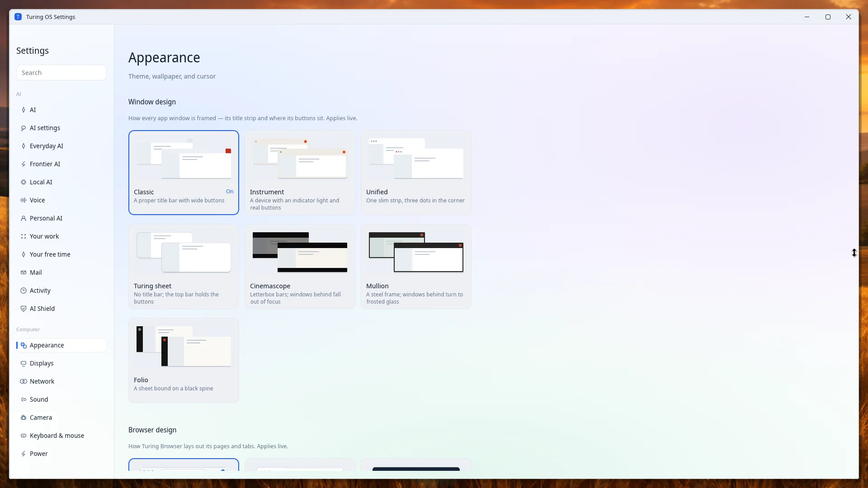Image resolution: width=868 pixels, height=488 pixels.
Task: Open the Network label in sidebar
Action: click(42, 381)
